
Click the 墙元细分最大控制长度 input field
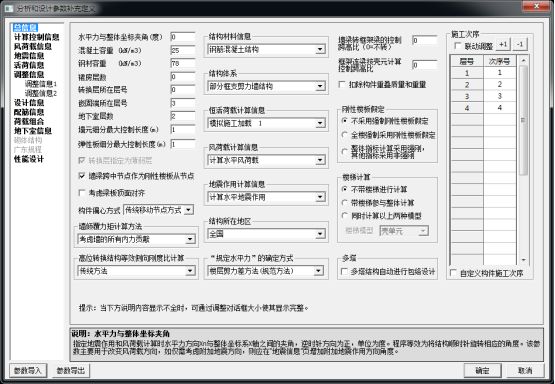[183, 130]
